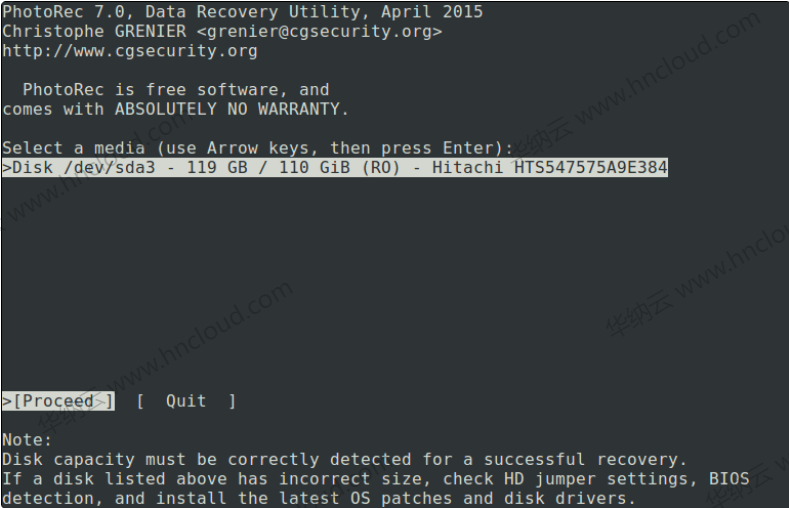The image size is (789, 508).
Task: Click the left bracket of Quit
Action: 140,401
